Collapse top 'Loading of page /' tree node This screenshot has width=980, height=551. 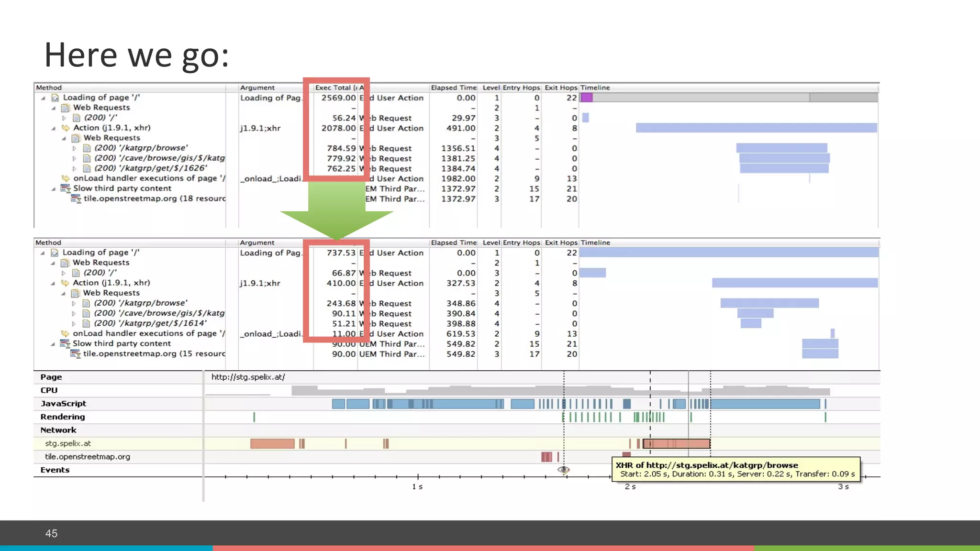[43, 98]
